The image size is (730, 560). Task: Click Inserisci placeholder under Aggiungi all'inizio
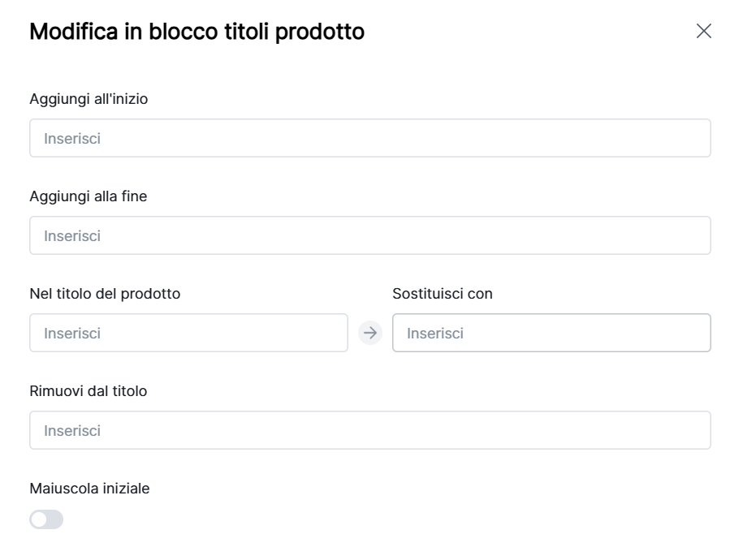tap(72, 139)
